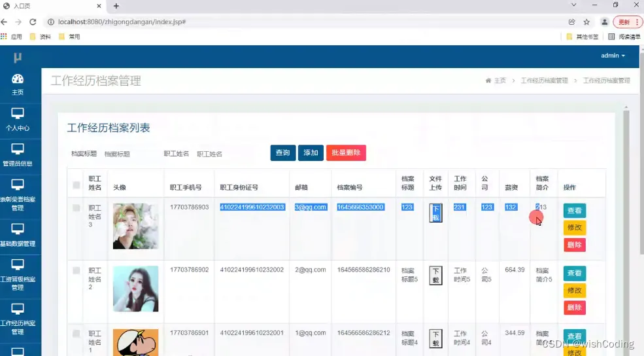644x356 pixels.
Task: Expand the admin user dropdown
Action: (613, 56)
